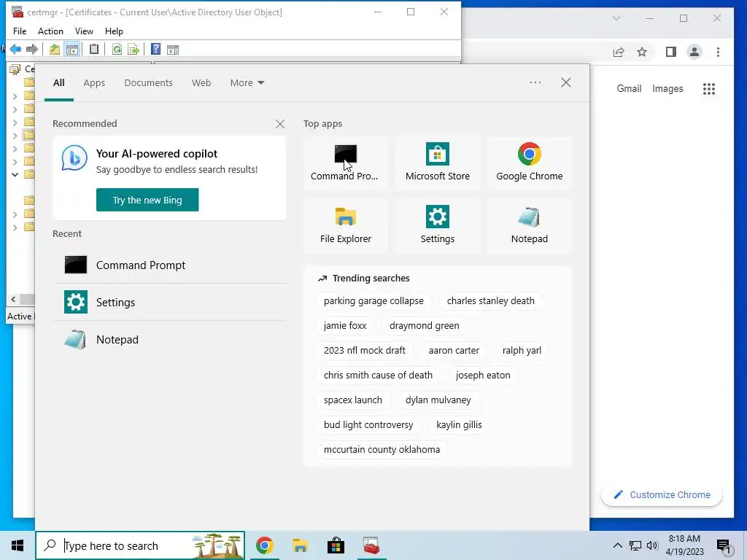Switch to the Documents search tab

point(148,83)
